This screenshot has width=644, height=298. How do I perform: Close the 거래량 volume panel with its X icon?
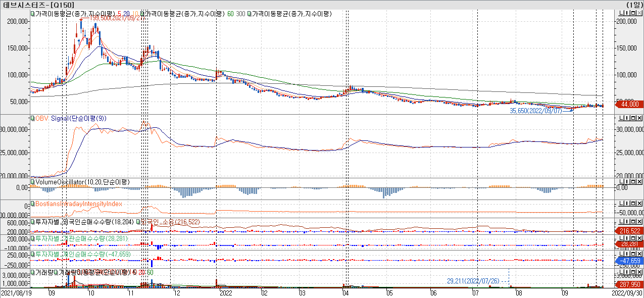[639, 271]
